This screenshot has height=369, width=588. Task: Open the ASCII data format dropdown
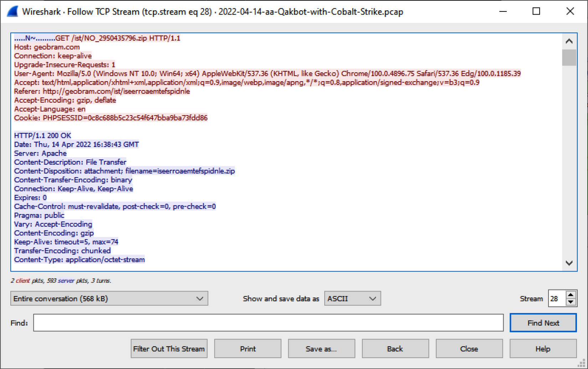tap(352, 298)
